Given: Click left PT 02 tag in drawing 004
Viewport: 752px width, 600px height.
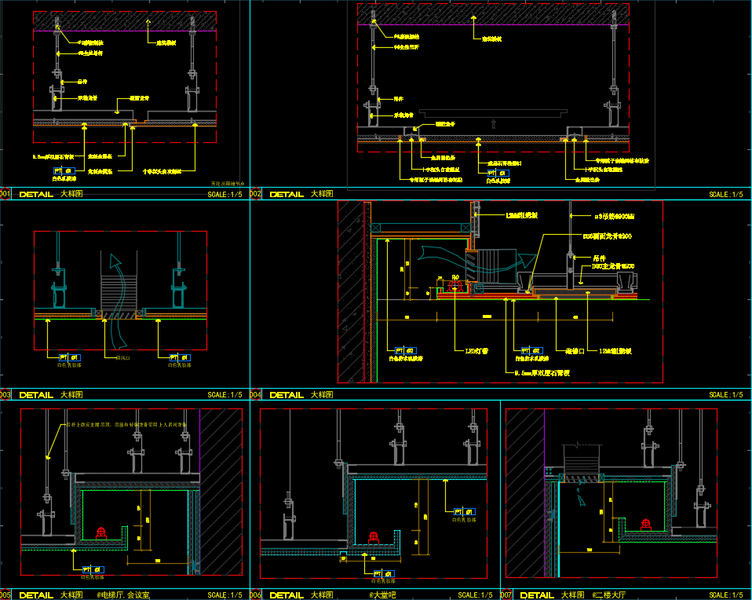Looking at the screenshot, I should coord(405,351).
